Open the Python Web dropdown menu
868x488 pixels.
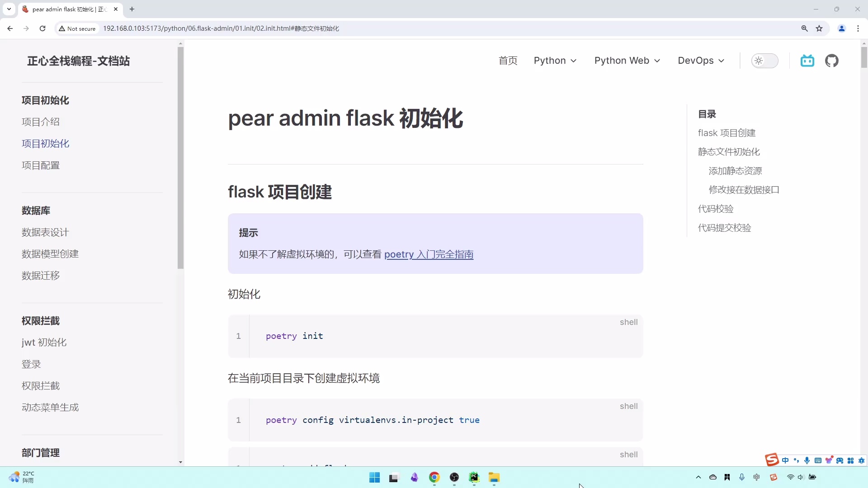pyautogui.click(x=627, y=61)
